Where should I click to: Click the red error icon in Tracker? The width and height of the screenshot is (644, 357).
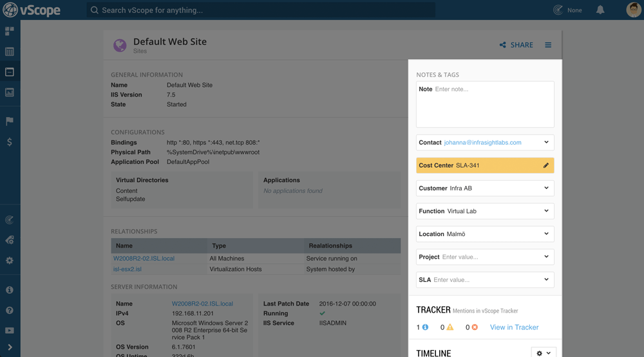pyautogui.click(x=475, y=327)
